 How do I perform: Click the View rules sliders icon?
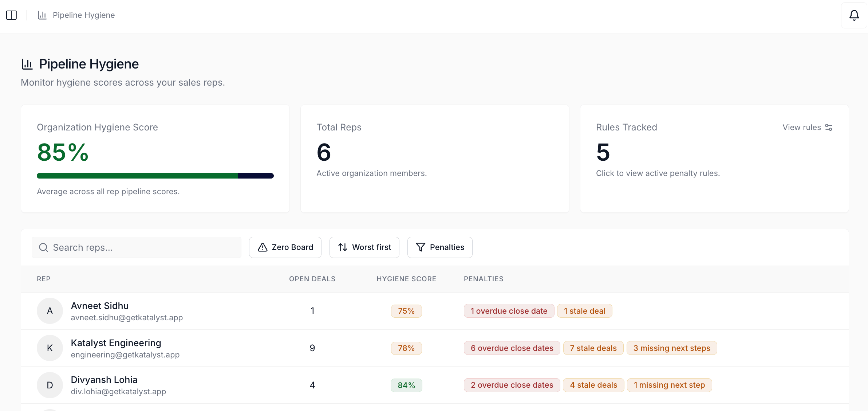click(829, 127)
